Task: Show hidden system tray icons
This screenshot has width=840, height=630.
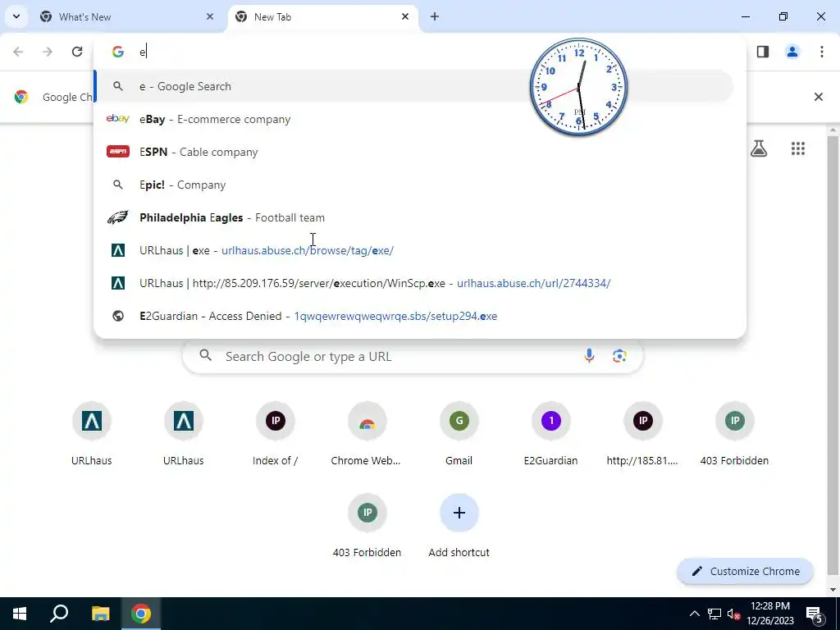Action: coord(694,614)
